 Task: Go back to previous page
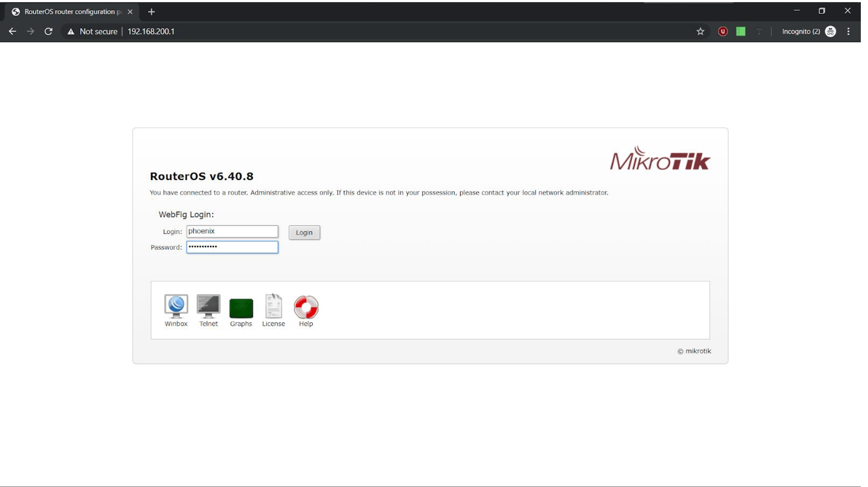12,31
